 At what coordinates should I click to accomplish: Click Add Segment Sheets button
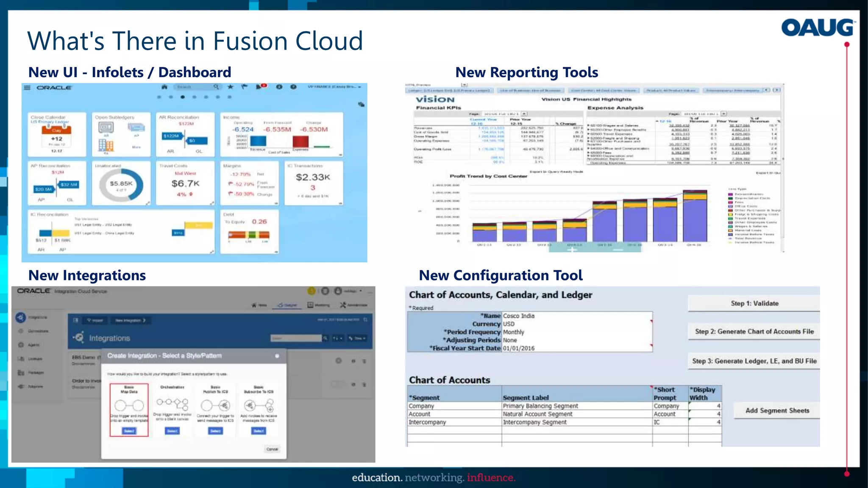pyautogui.click(x=777, y=410)
